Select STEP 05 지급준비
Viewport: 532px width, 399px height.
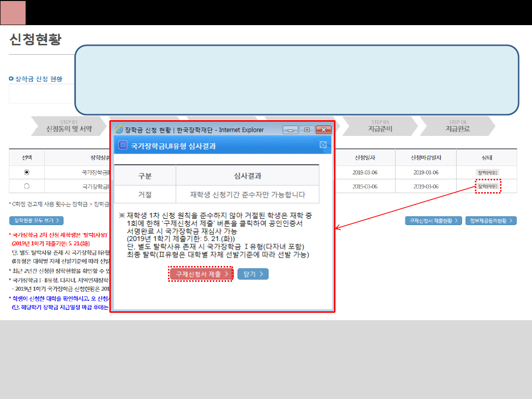380,126
